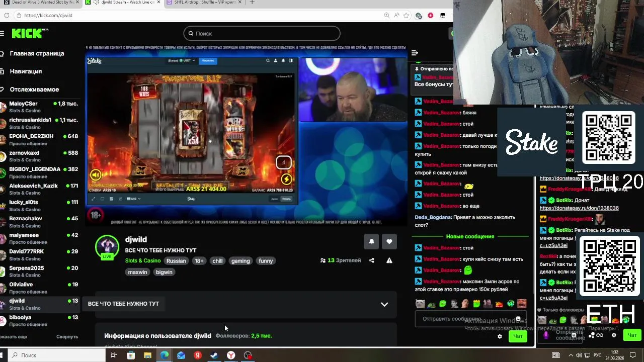Collapse the chat panel
The image size is (644, 362).
coord(415,53)
